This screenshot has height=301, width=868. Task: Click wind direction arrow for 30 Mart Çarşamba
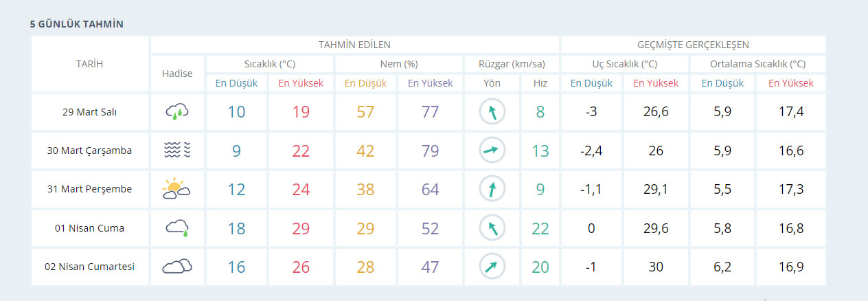[492, 150]
